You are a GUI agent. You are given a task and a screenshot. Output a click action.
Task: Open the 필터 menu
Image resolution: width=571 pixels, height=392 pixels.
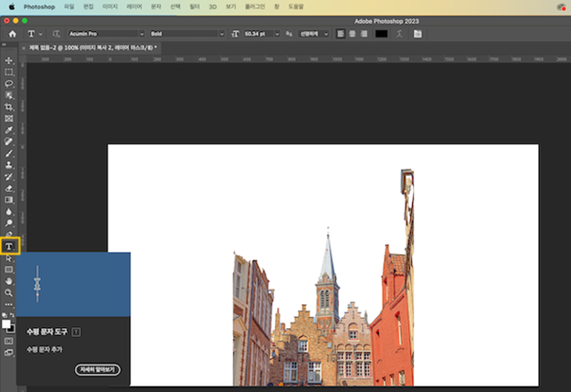pyautogui.click(x=194, y=6)
